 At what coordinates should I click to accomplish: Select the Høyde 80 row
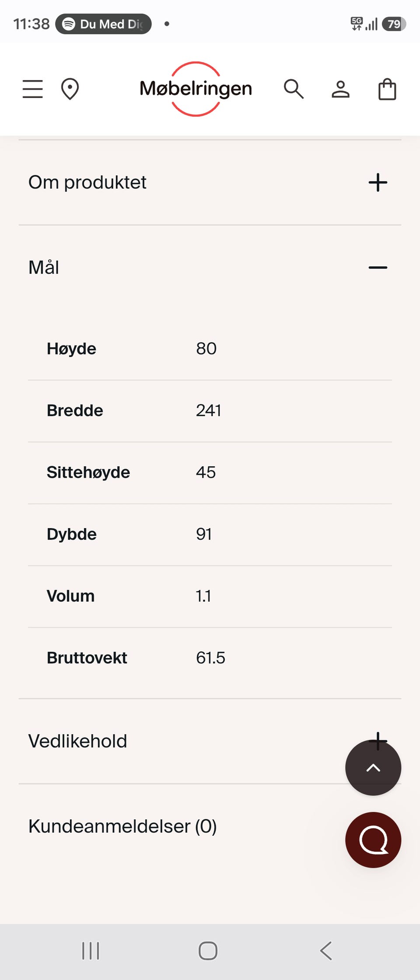click(210, 349)
